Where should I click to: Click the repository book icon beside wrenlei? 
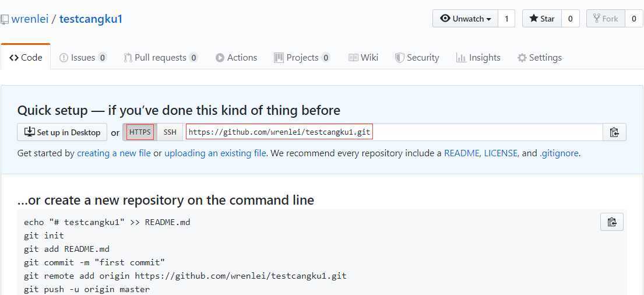click(5, 19)
